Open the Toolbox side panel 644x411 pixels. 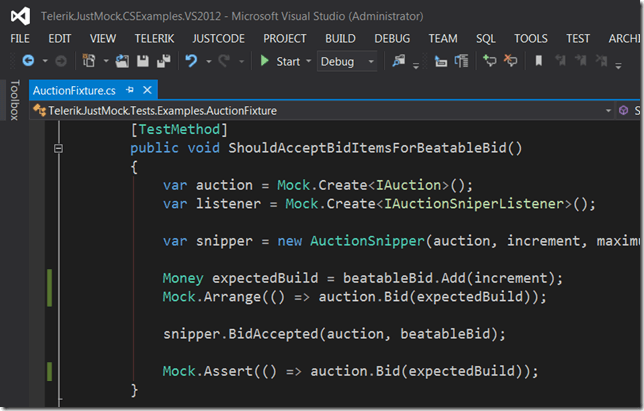(14, 100)
